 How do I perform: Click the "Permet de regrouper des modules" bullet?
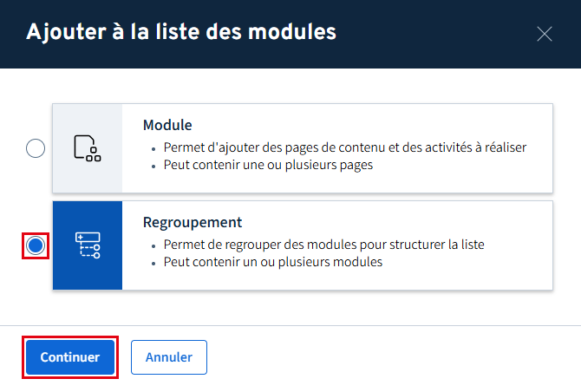tap(323, 245)
